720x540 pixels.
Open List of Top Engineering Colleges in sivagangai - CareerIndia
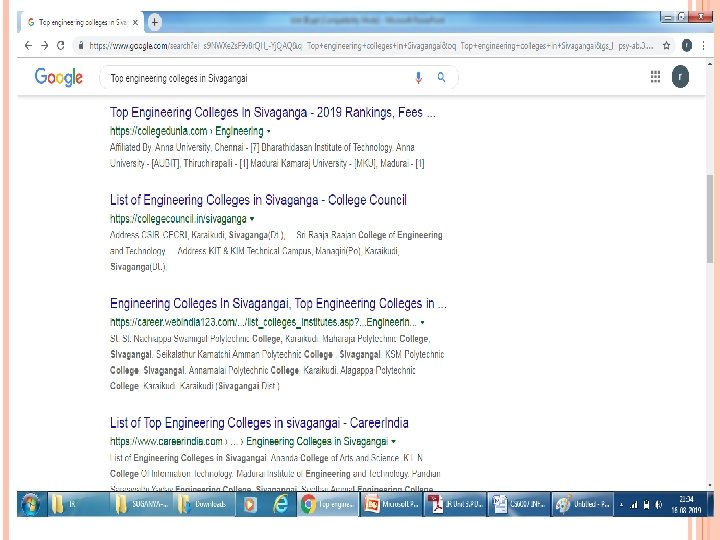pyautogui.click(x=259, y=423)
